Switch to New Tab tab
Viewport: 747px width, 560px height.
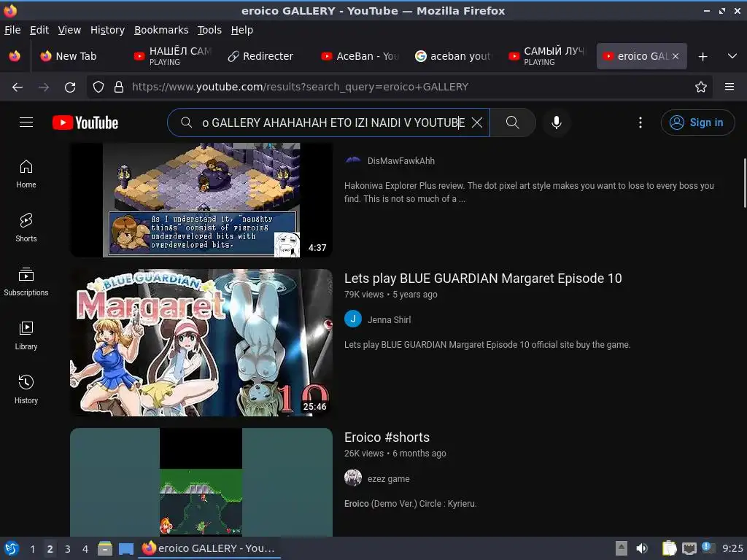click(x=76, y=56)
